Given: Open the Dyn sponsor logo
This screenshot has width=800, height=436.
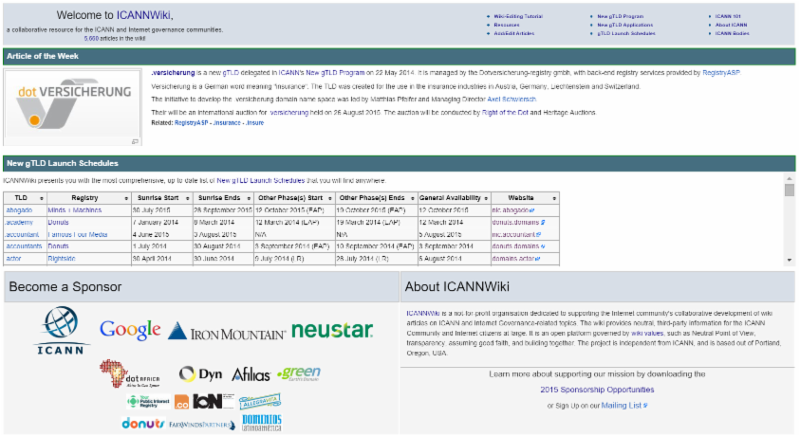Looking at the screenshot, I should [x=200, y=374].
